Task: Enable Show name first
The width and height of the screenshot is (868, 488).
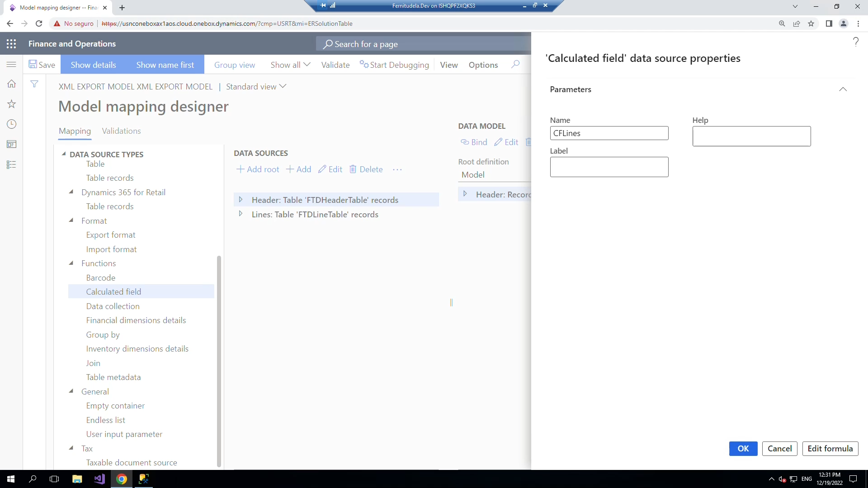Action: (x=165, y=64)
